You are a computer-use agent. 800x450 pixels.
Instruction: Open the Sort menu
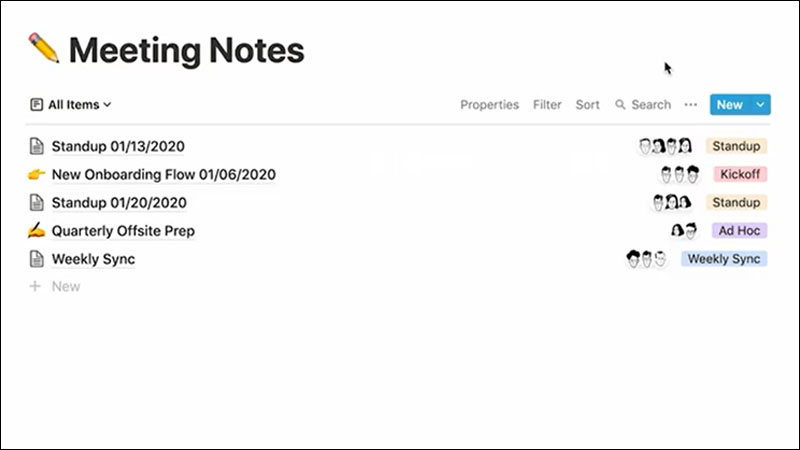[x=587, y=104]
